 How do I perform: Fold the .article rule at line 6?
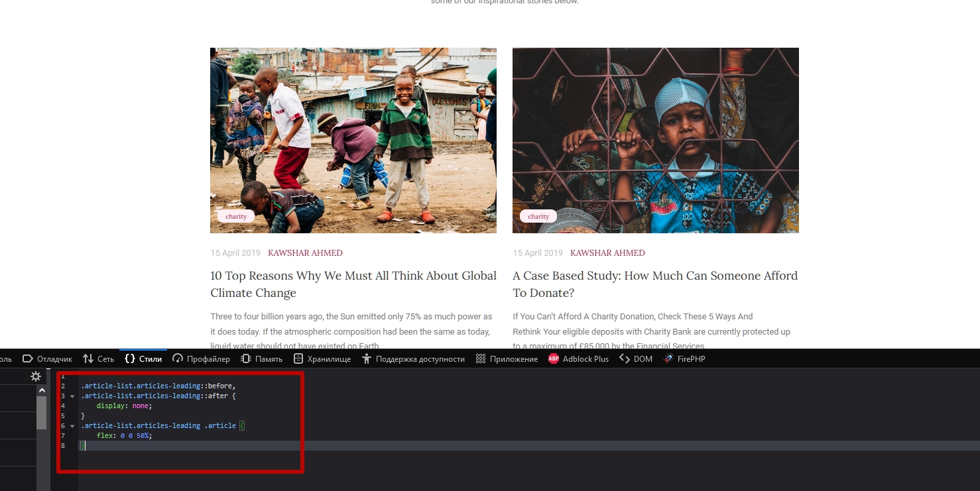[x=72, y=426]
